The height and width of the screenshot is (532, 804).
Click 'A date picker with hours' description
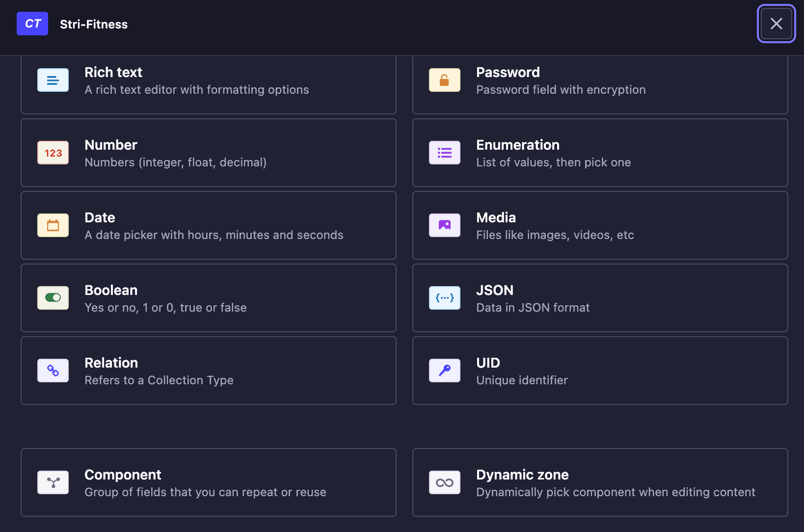[x=214, y=235]
